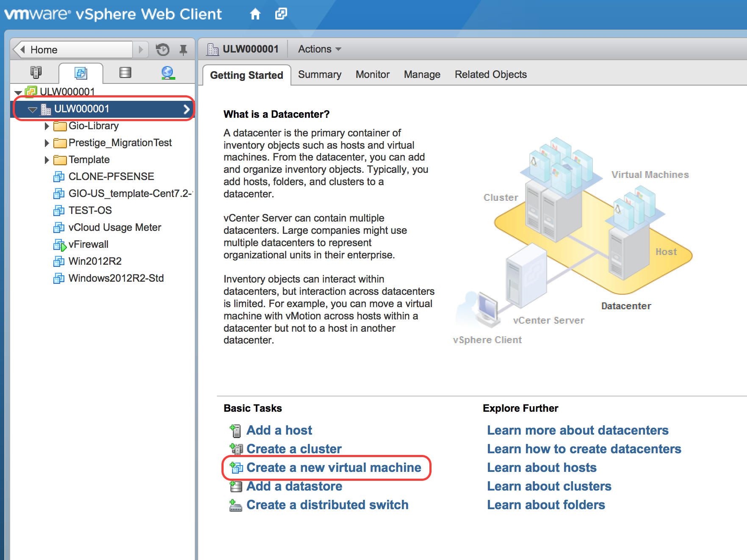Collapse the selected ULW000001 datacenter node
The image size is (747, 560).
coord(33,110)
